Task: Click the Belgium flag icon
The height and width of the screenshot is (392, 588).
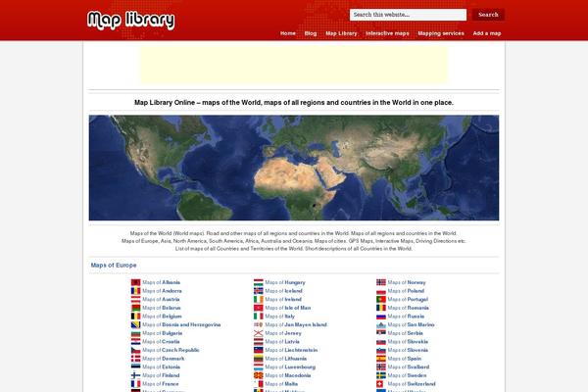Action: click(135, 316)
